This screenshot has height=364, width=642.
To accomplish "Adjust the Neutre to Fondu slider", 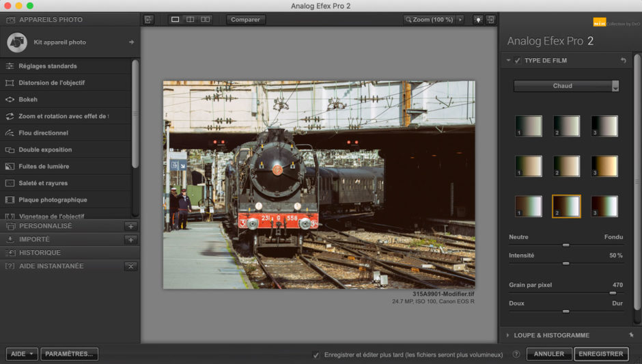I will [x=566, y=245].
